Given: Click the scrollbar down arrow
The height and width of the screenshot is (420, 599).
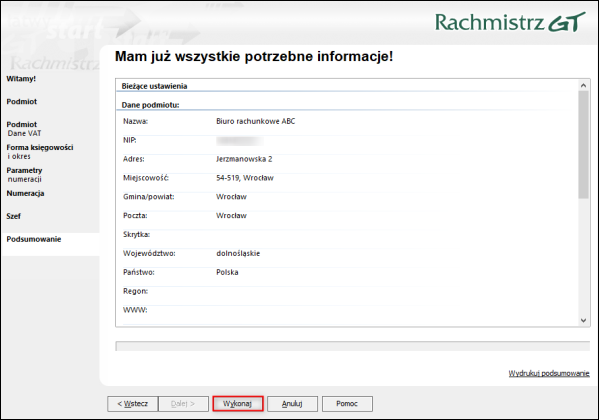Looking at the screenshot, I should (583, 320).
